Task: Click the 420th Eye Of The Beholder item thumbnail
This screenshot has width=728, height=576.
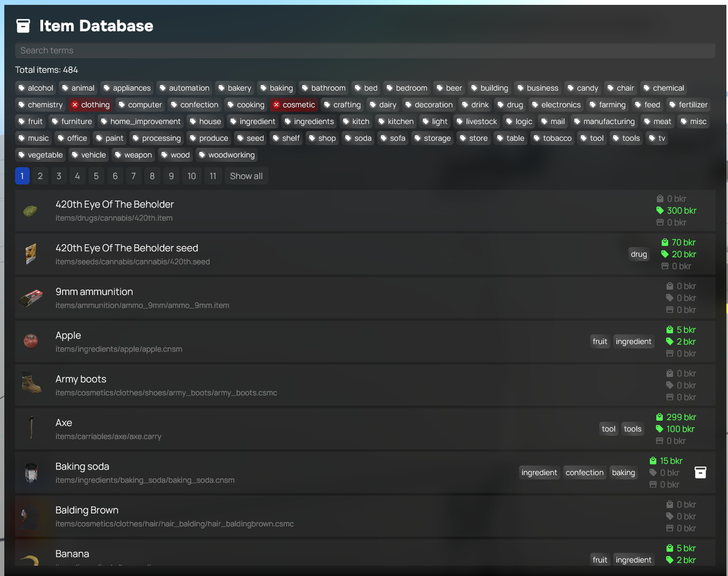Action: pos(31,210)
